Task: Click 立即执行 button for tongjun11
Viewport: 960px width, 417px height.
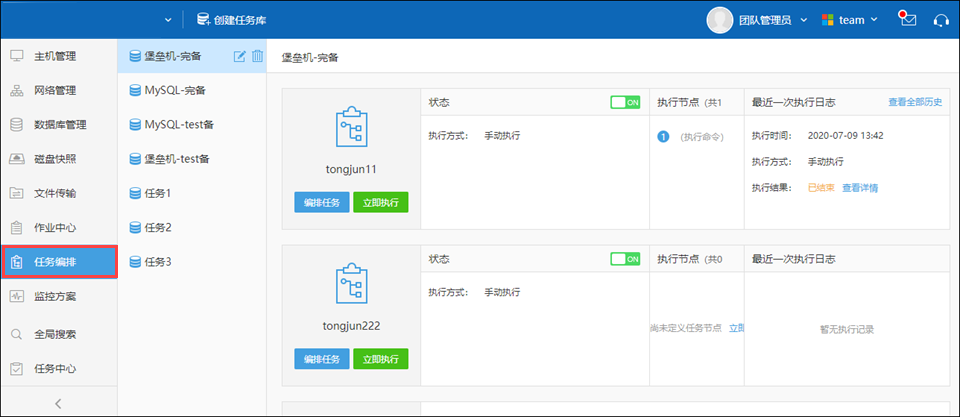Action: pos(380,202)
